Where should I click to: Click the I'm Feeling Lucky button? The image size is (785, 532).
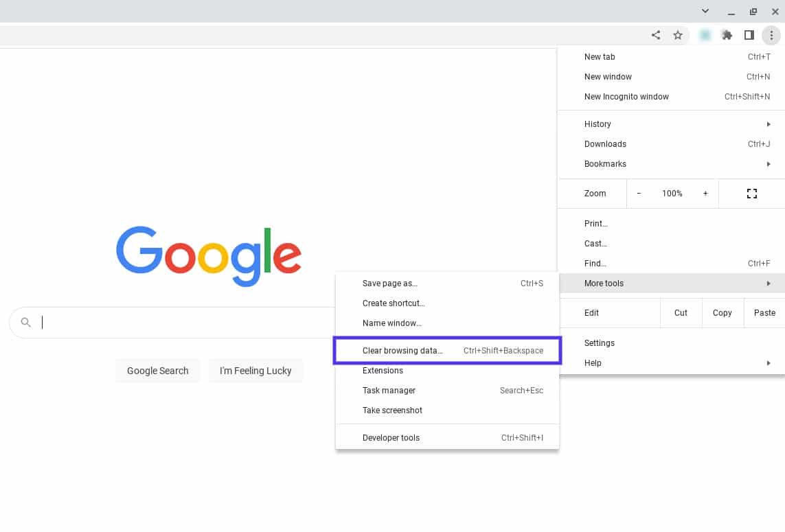pyautogui.click(x=255, y=370)
